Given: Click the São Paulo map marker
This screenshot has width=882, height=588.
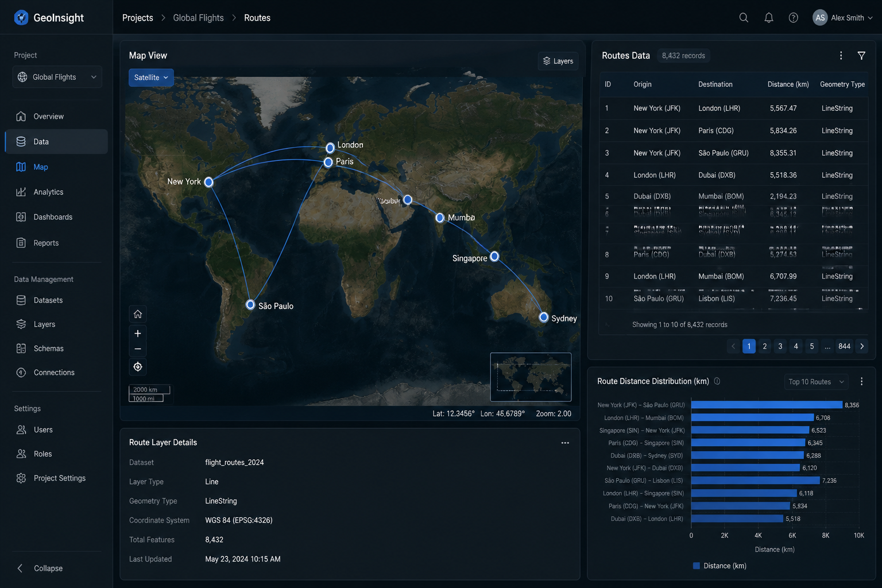Looking at the screenshot, I should [x=250, y=304].
